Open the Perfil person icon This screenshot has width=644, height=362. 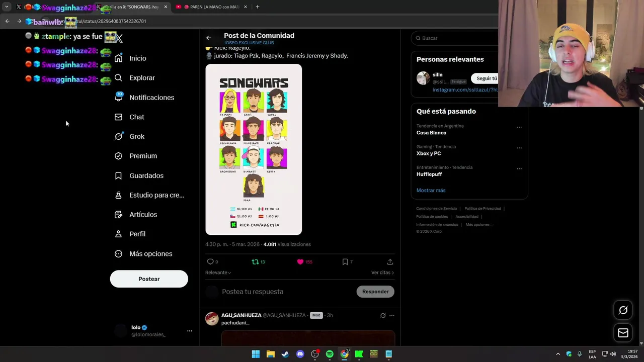click(118, 234)
